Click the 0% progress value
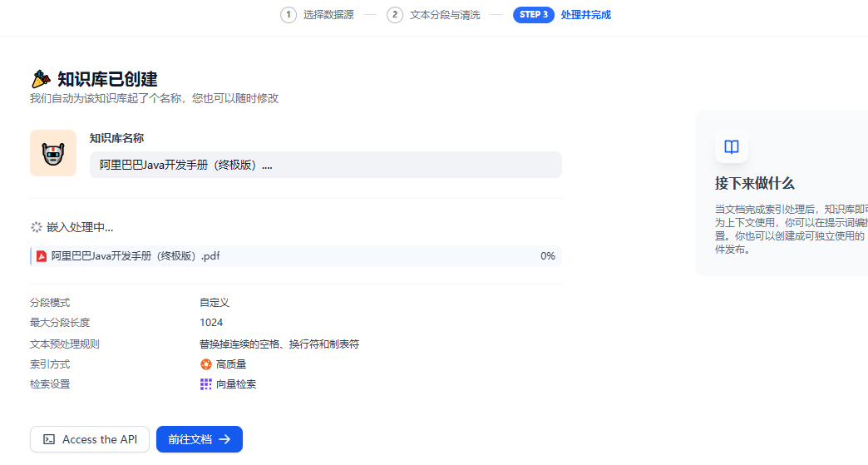 tap(547, 256)
